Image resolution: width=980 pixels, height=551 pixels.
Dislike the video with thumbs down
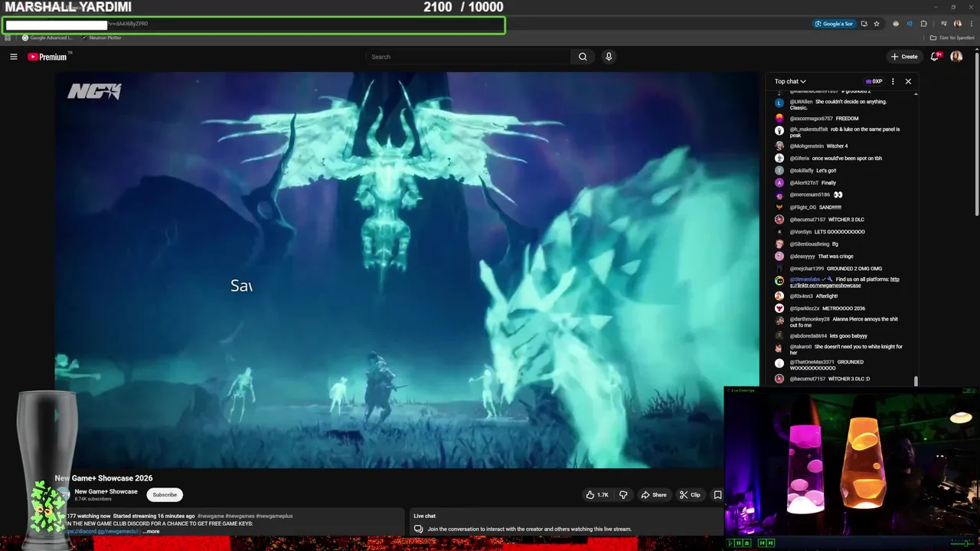point(623,495)
